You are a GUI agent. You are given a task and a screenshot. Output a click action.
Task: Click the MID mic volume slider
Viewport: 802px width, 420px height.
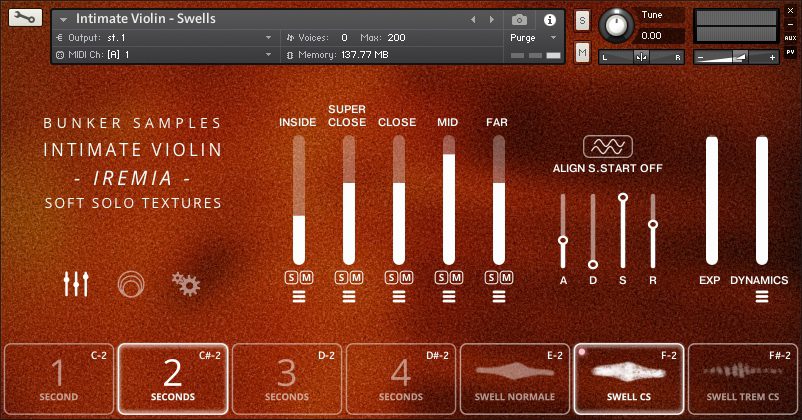pyautogui.click(x=449, y=201)
